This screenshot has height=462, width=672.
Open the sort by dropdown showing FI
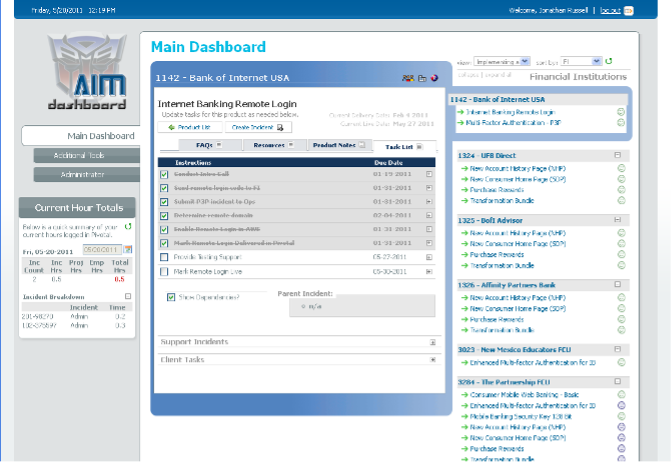tap(581, 62)
